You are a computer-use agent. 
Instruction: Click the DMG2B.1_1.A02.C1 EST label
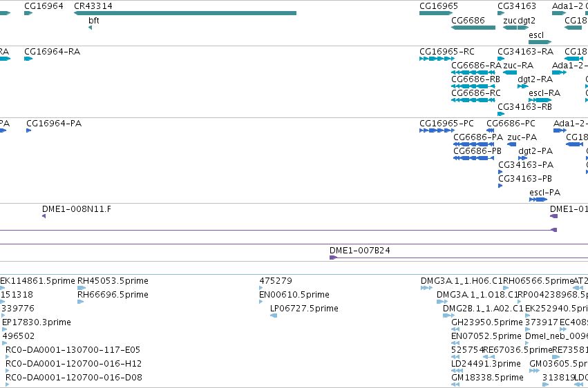tap(483, 309)
